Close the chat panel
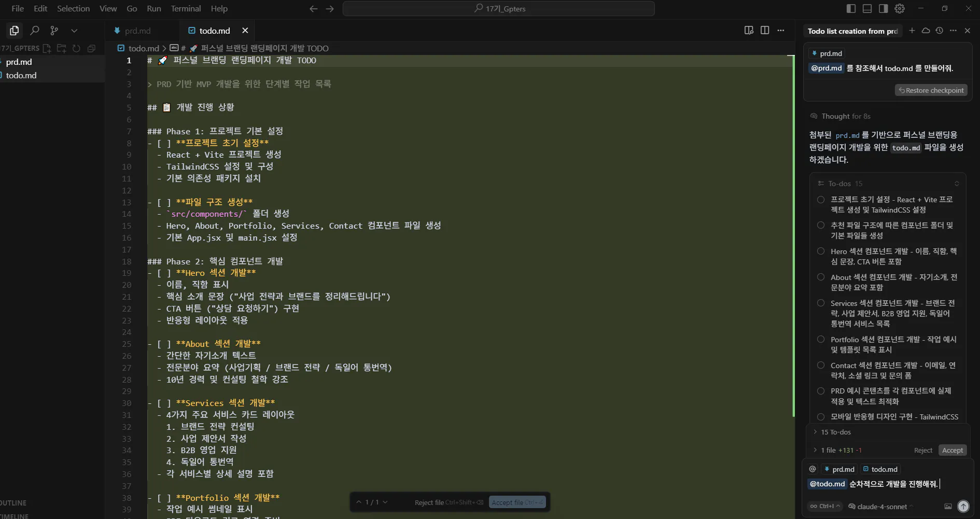The height and width of the screenshot is (519, 980). (968, 31)
